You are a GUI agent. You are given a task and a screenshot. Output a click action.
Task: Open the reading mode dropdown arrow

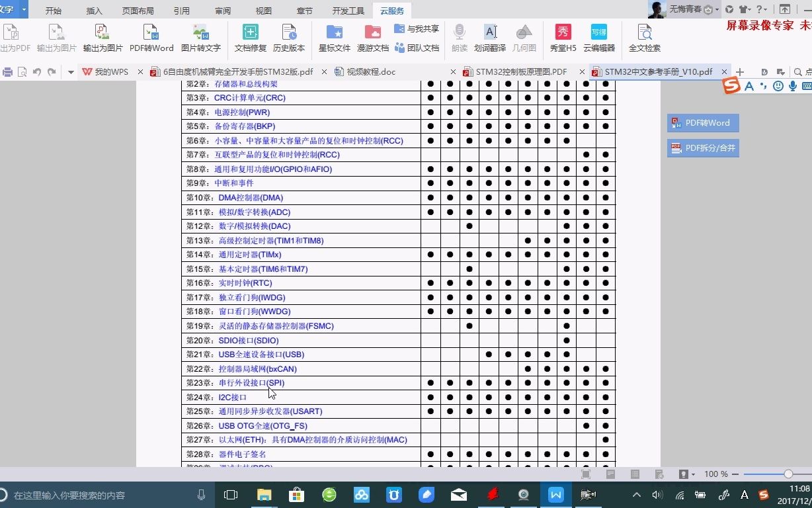click(694, 474)
